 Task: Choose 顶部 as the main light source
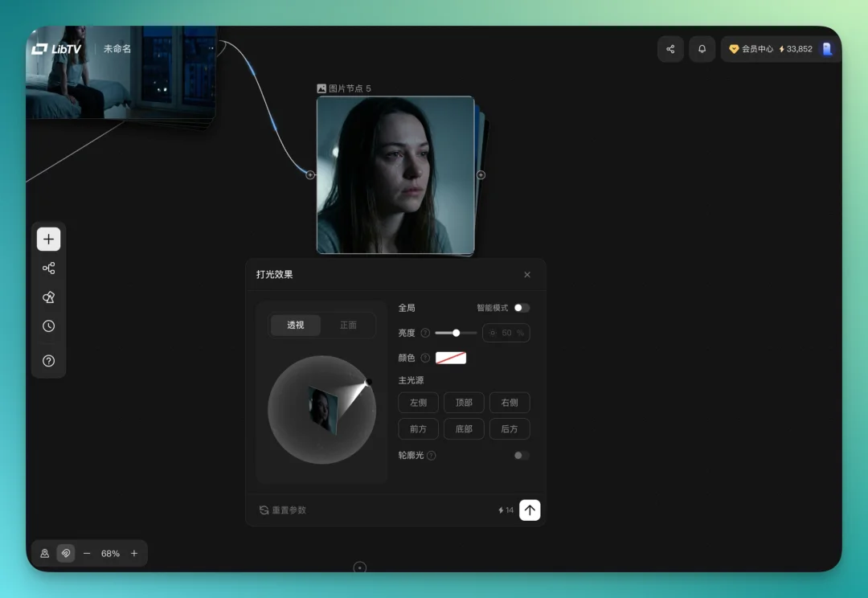pos(464,402)
